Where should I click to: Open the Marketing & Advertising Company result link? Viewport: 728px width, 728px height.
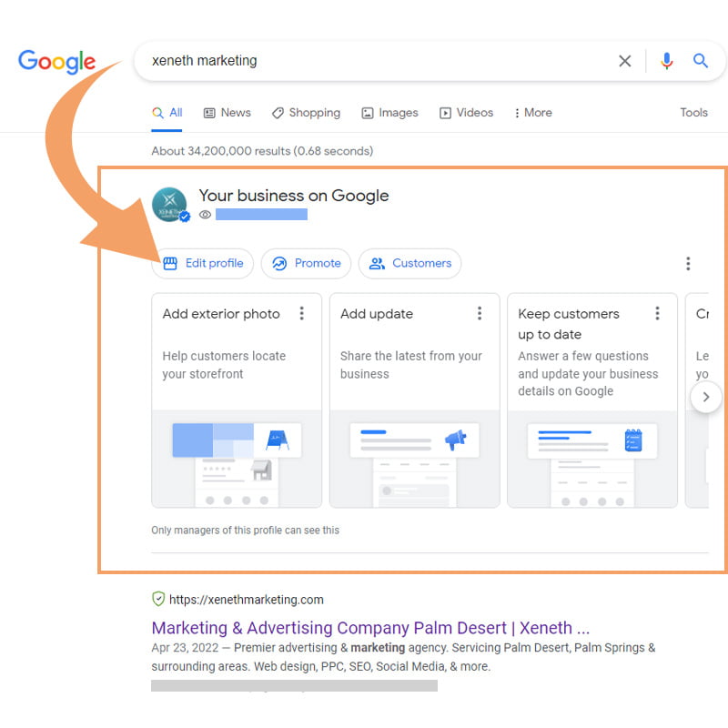(x=370, y=628)
